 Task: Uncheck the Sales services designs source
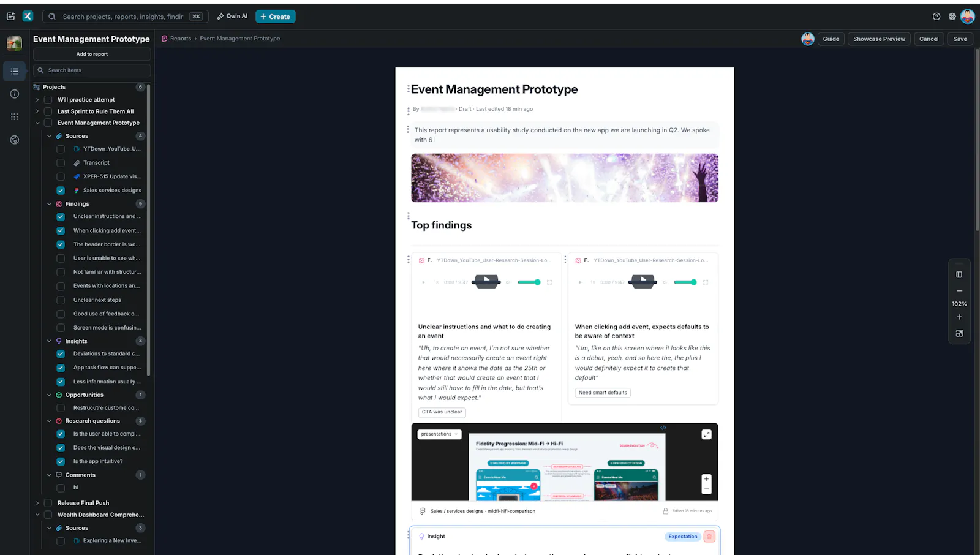coord(61,191)
